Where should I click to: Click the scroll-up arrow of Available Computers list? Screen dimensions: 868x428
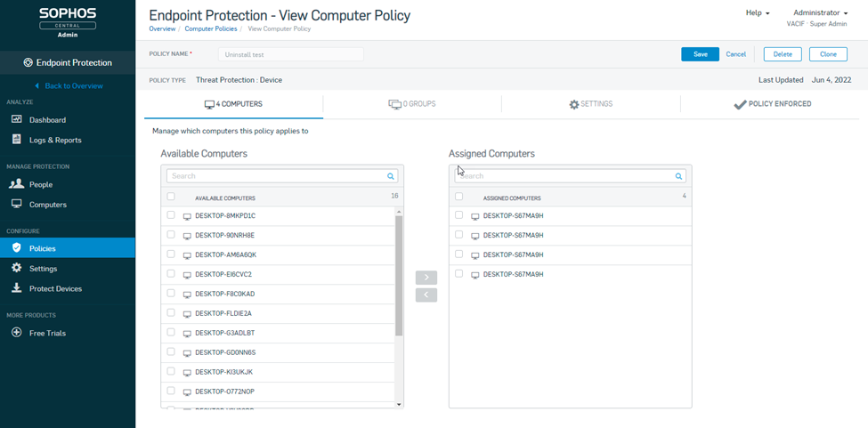399,212
